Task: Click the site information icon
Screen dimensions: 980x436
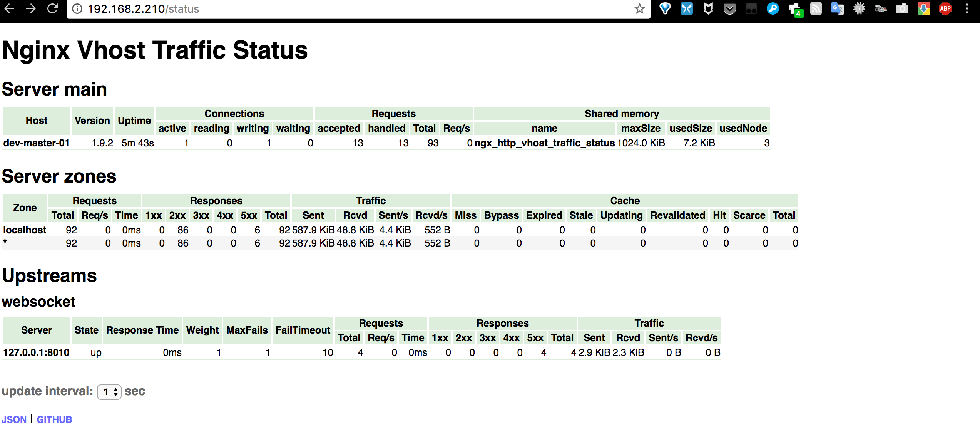Action: point(77,9)
